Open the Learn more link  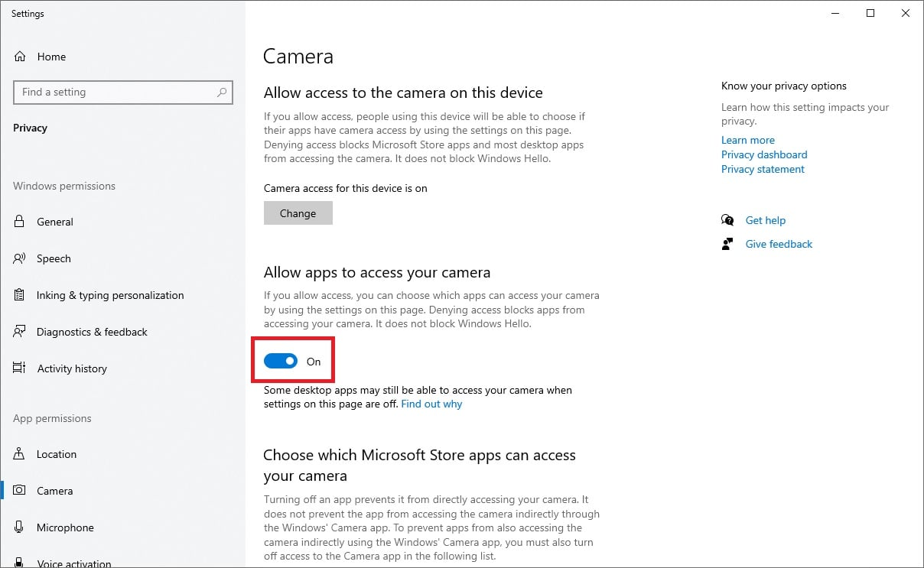coord(748,140)
